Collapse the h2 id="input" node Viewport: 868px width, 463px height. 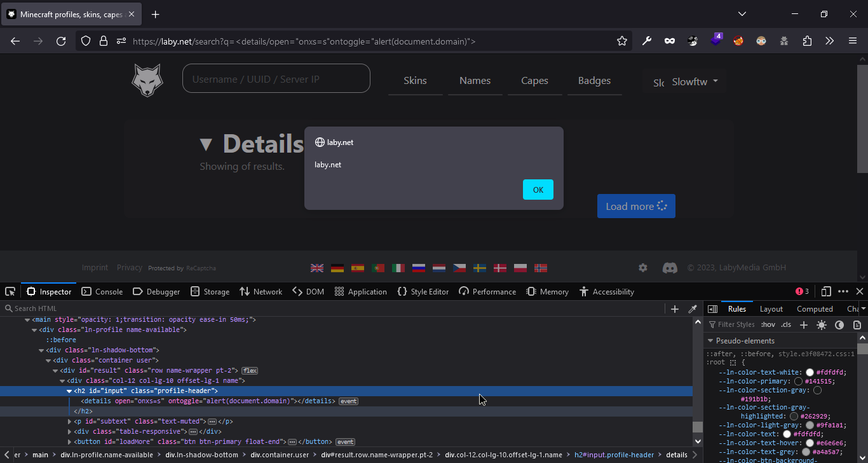point(70,390)
